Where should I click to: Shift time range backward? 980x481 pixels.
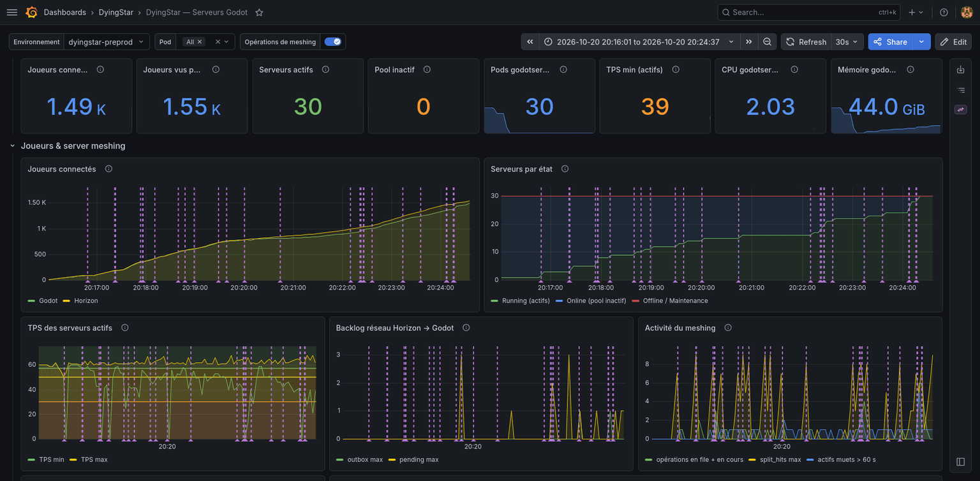point(530,41)
